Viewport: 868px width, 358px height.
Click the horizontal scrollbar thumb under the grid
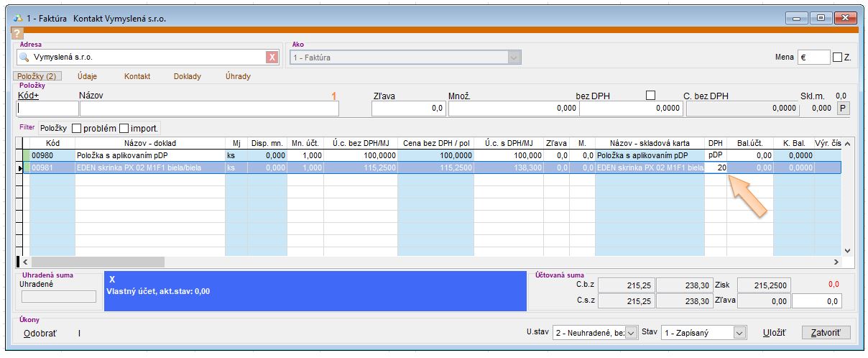pos(98,262)
